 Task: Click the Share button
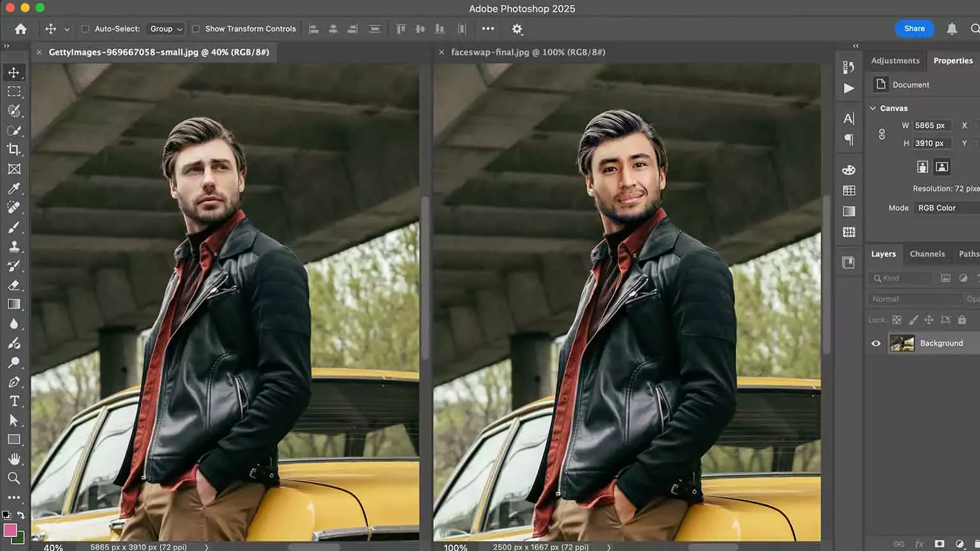click(914, 29)
